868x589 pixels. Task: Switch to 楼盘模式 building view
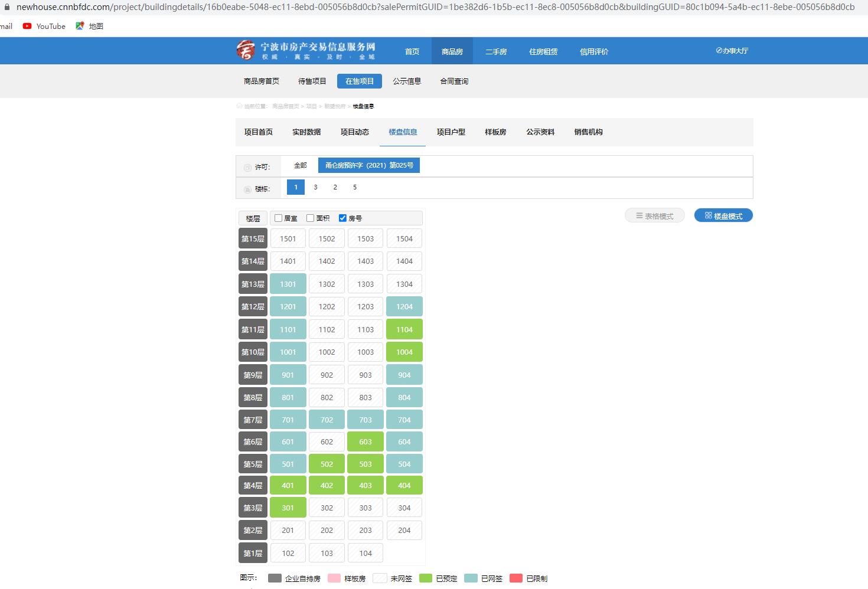click(x=723, y=216)
